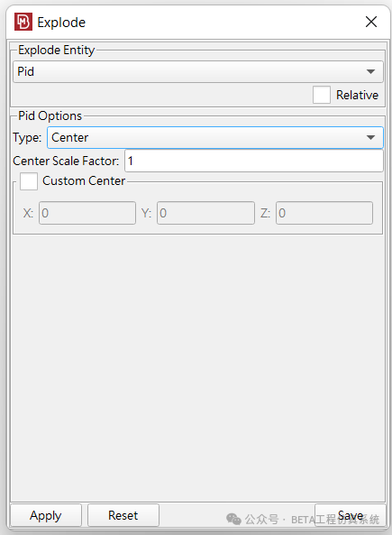Click the Z coordinate input field

[x=324, y=213]
